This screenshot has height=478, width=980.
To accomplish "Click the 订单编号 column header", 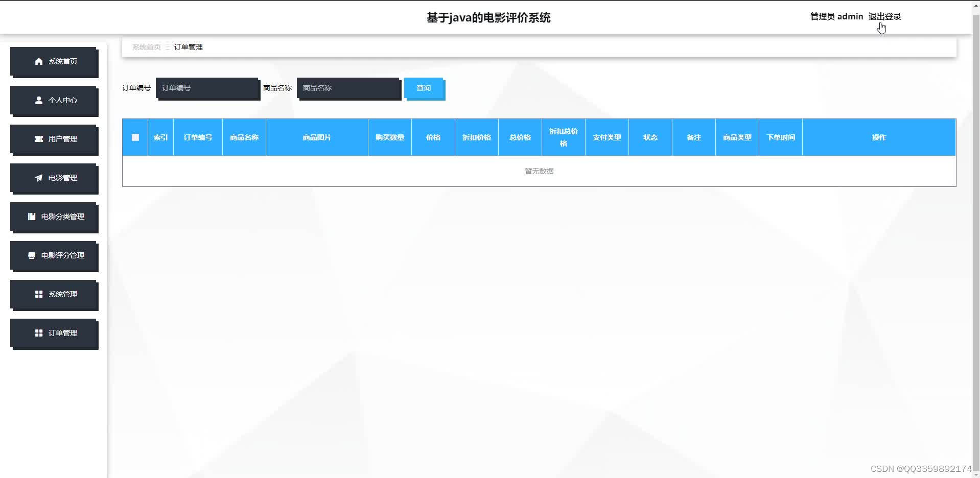I will point(198,137).
